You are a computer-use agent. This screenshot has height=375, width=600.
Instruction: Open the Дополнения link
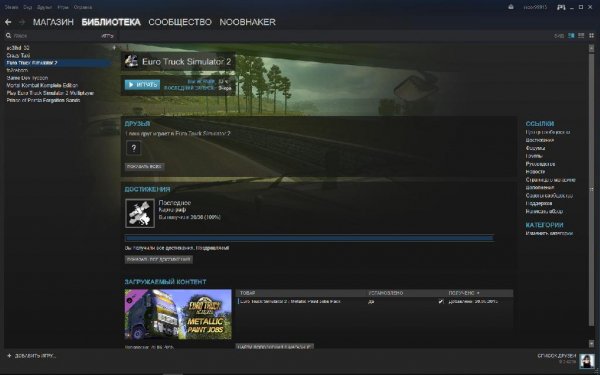click(x=540, y=188)
